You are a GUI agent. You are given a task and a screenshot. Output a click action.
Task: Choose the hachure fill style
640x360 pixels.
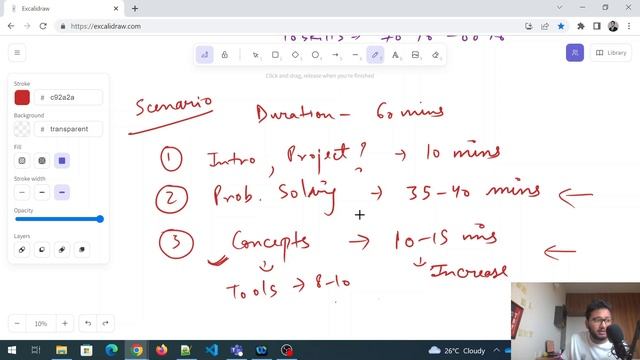pos(22,161)
